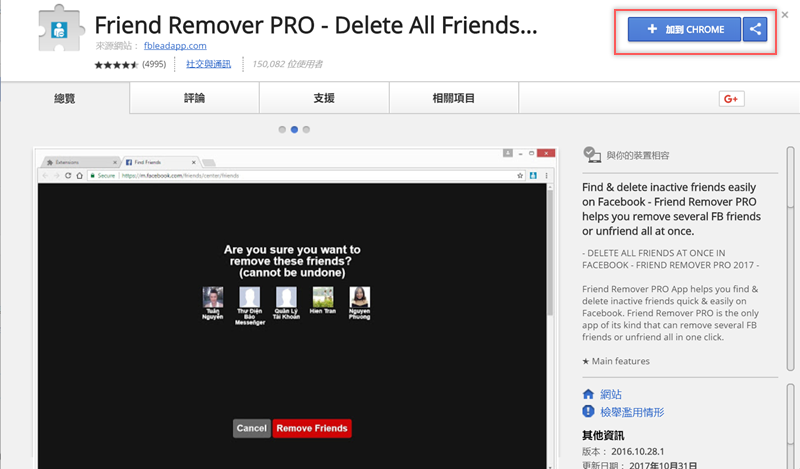Screen dimensions: 800x469
Task: Select the second carousel screenshot dot
Action: coord(294,130)
